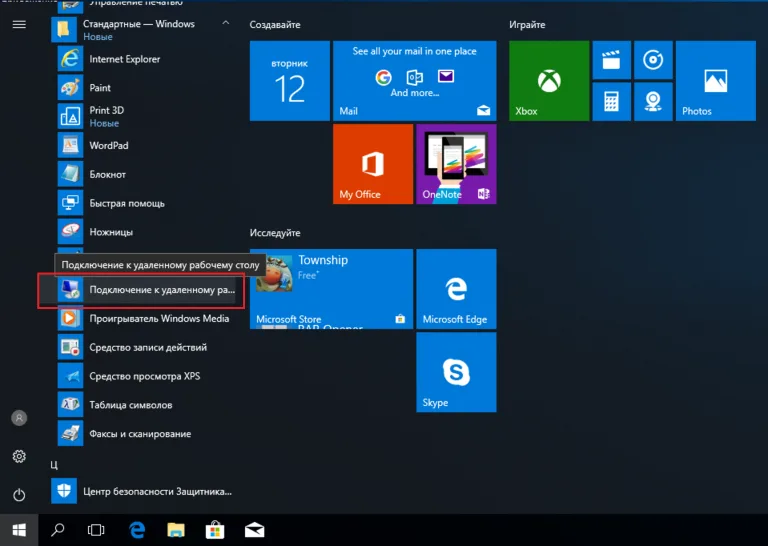Screen dimensions: 768x546
Task: Open Settings gear in Start menu
Action: (x=19, y=456)
